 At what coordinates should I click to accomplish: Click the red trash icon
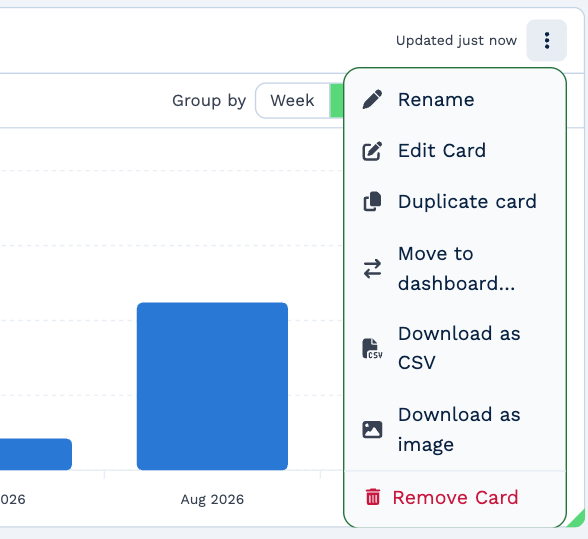[373, 497]
